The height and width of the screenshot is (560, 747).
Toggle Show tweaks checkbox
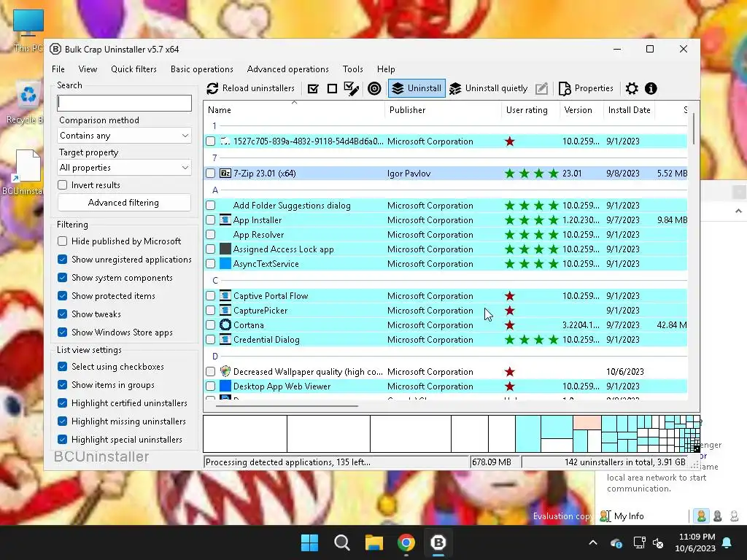(63, 314)
